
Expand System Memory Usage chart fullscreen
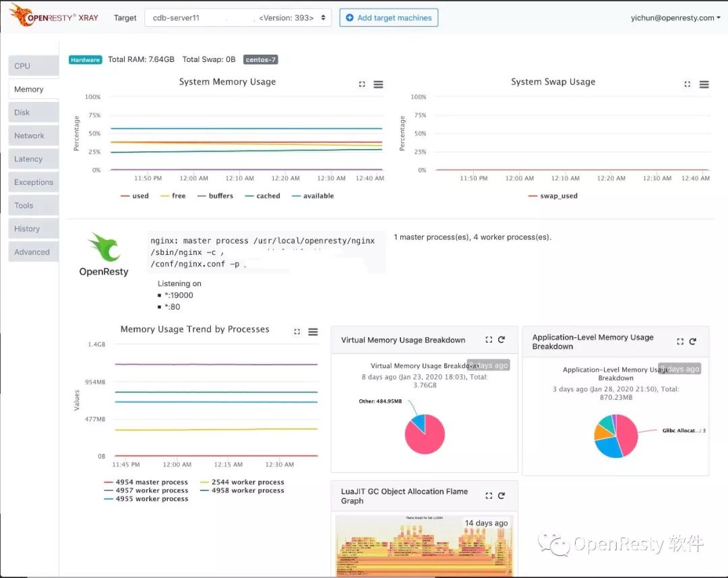(x=362, y=84)
